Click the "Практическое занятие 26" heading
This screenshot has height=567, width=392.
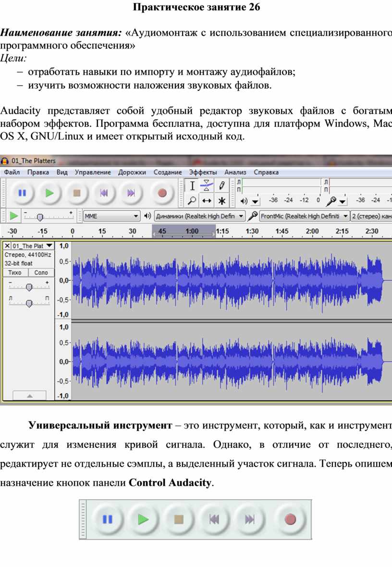tap(196, 7)
